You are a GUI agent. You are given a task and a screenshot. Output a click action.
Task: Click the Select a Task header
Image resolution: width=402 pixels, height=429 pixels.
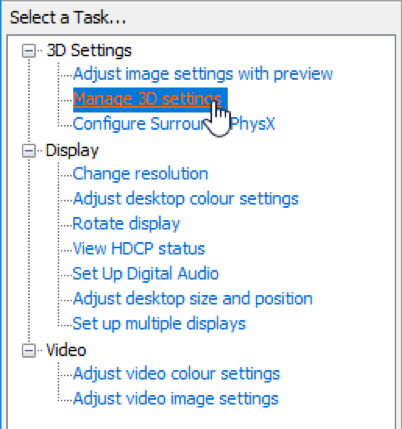[x=68, y=17]
